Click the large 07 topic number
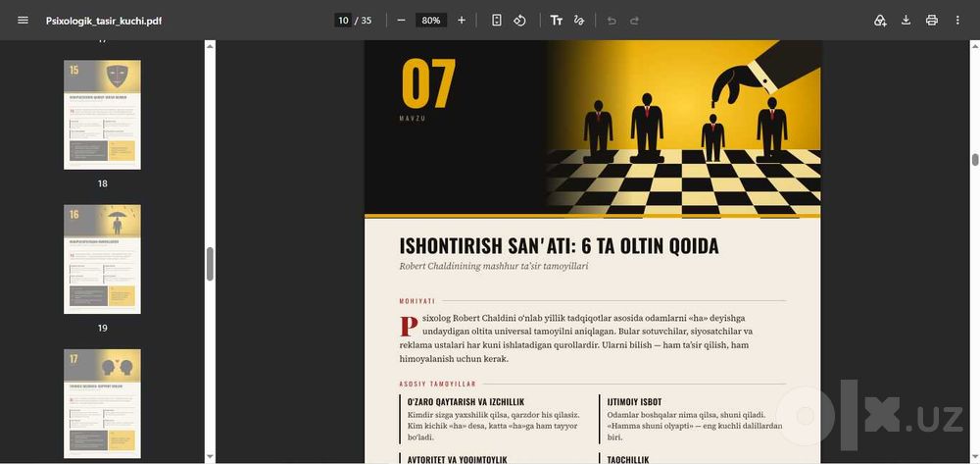The width and height of the screenshot is (980, 464). point(428,83)
